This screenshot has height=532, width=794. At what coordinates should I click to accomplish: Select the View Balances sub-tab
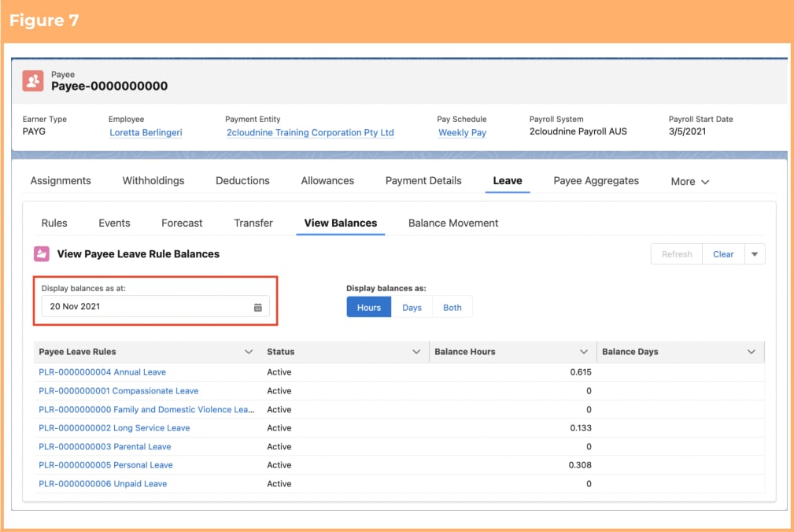click(x=340, y=223)
